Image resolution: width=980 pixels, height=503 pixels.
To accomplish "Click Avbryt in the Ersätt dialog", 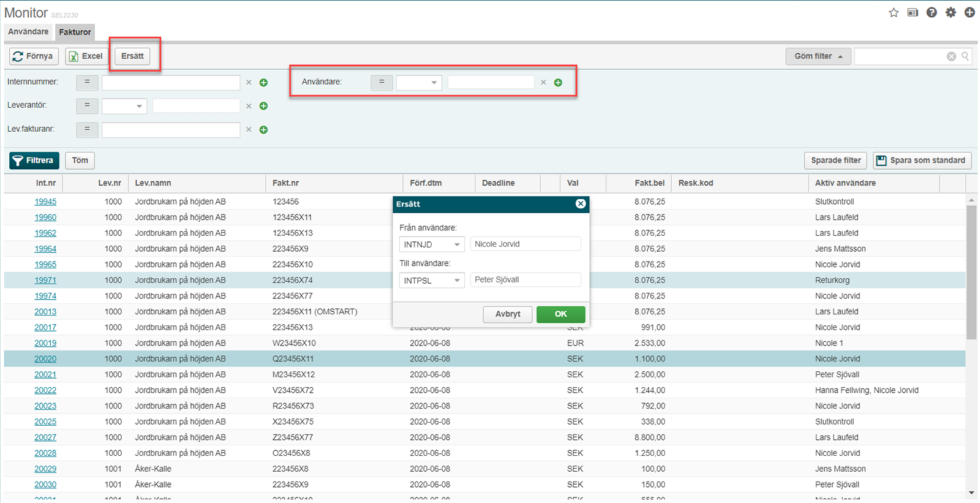I will click(508, 314).
